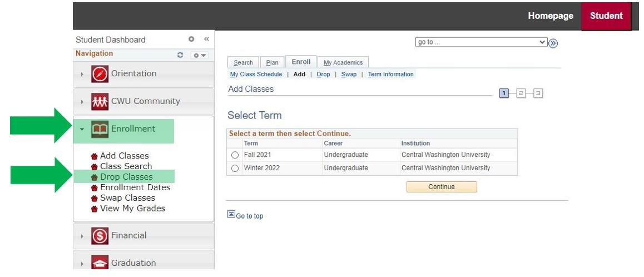The height and width of the screenshot is (277, 644).
Task: Click the paw icon beside Swap Classes
Action: click(x=95, y=199)
